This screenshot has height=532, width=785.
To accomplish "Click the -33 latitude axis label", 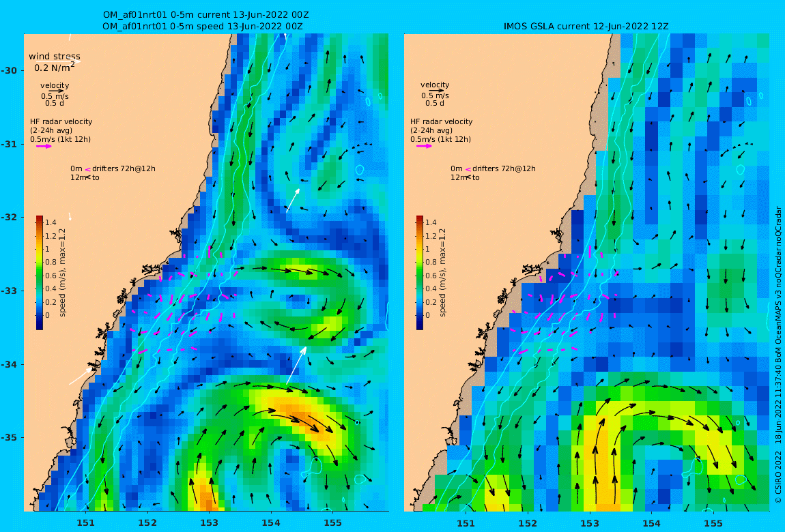I will (8, 291).
